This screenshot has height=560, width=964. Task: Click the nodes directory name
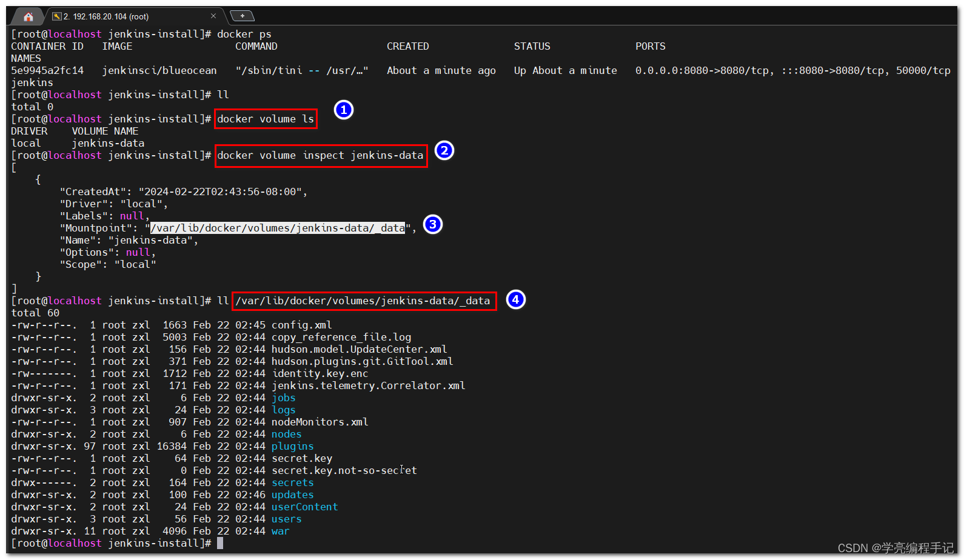287,434
